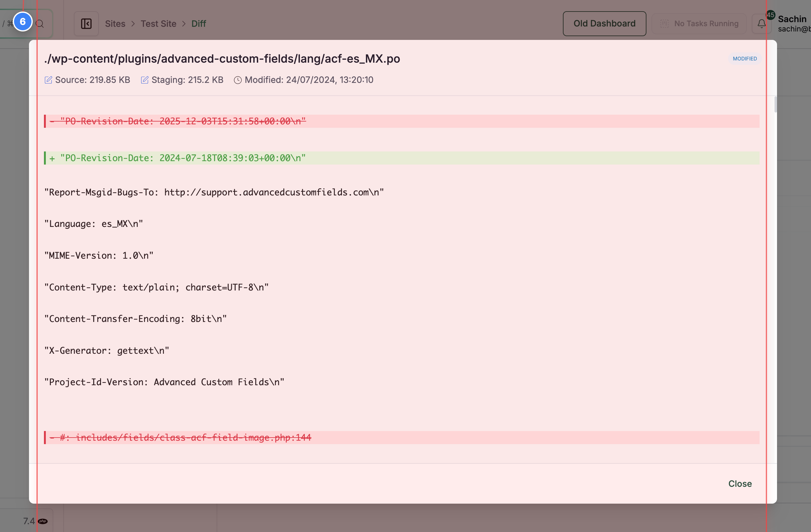Click the Old Dashboard button
The image size is (811, 532).
(x=604, y=23)
